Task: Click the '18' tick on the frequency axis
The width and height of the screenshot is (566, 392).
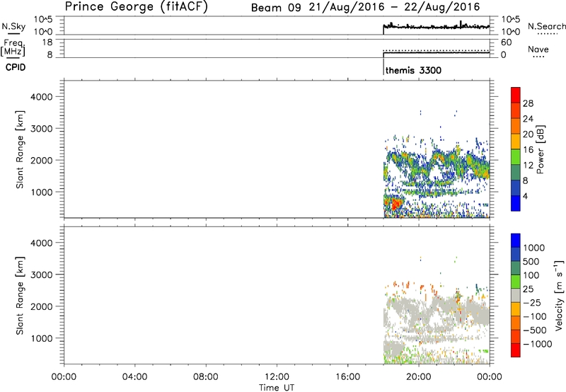Action: (x=47, y=42)
